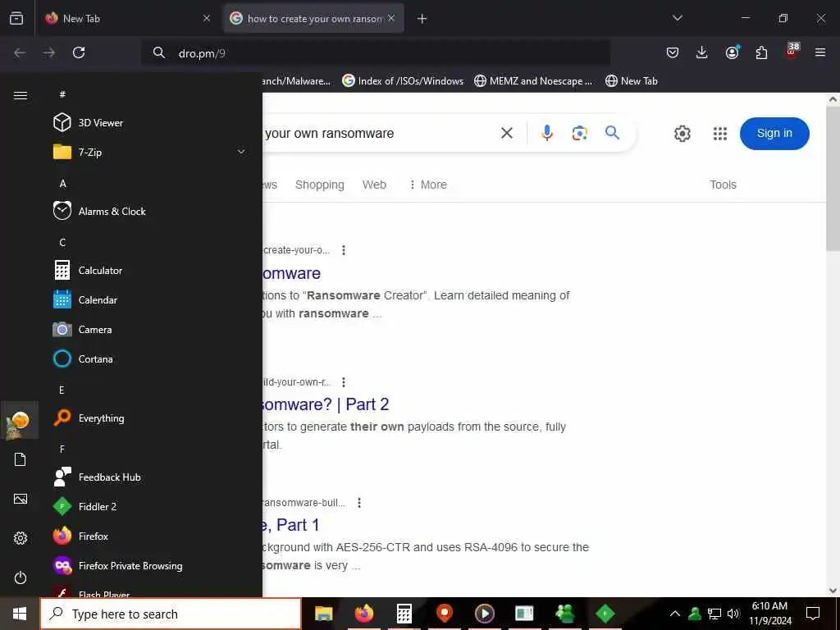
Task: Expand the Start menu hamburger navigation
Action: pos(21,95)
